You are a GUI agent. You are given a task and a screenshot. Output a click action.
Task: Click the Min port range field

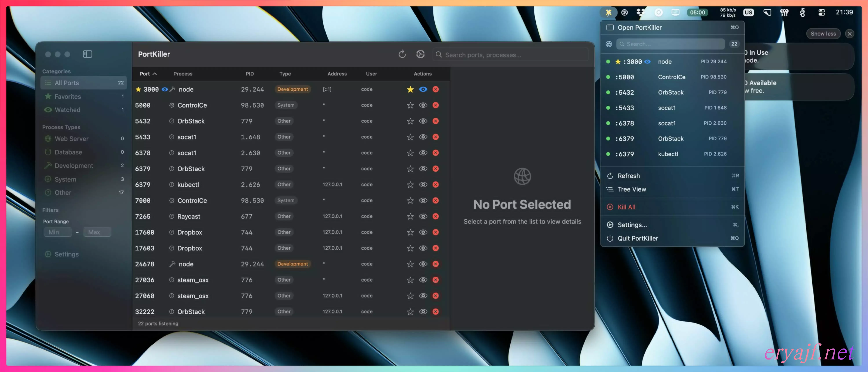click(x=57, y=232)
